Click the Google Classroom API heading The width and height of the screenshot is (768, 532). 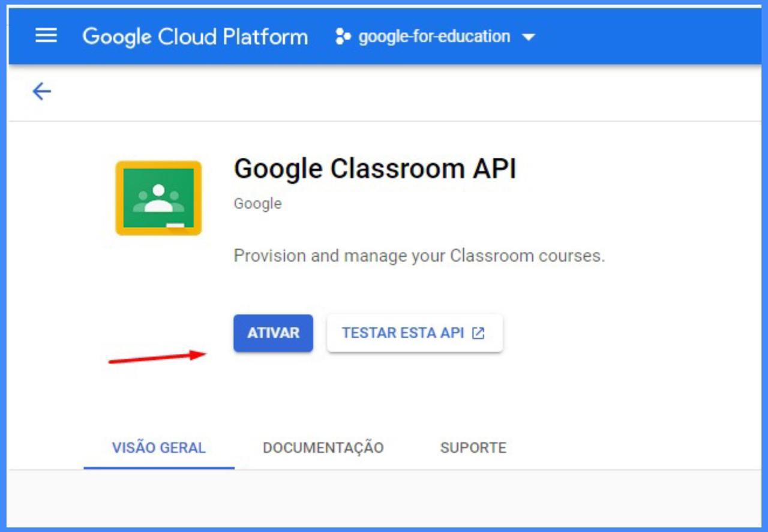coord(375,169)
